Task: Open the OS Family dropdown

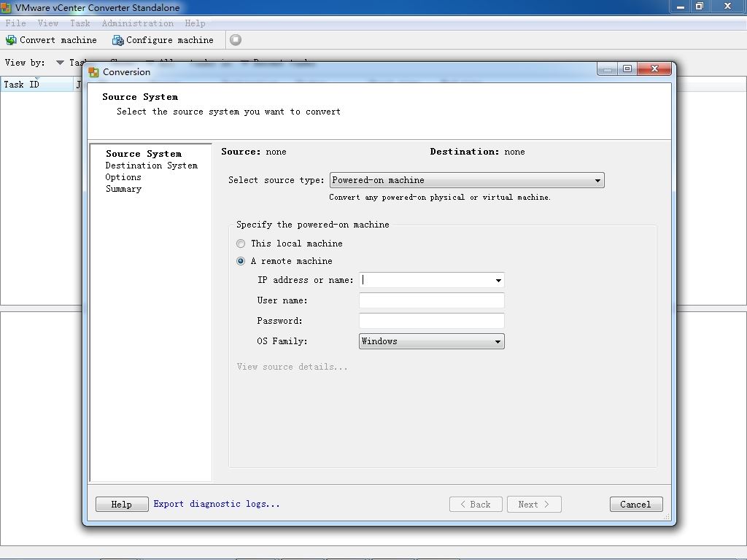Action: [x=432, y=341]
